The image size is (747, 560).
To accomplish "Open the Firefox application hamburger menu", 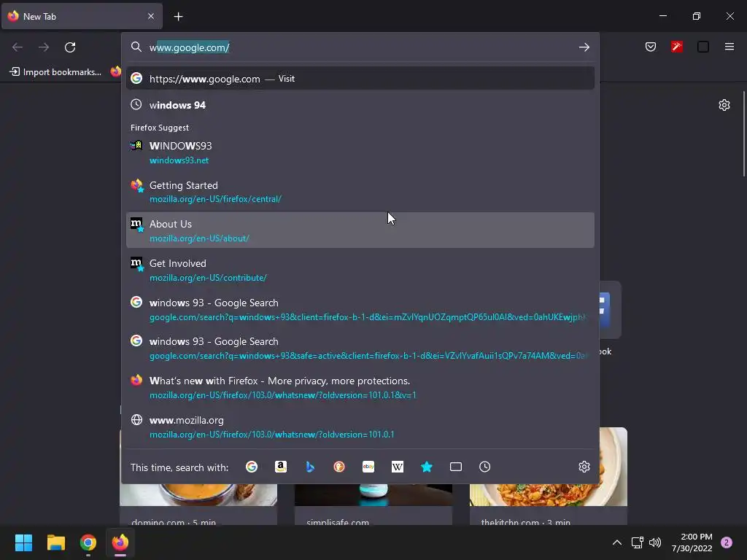I will [729, 47].
